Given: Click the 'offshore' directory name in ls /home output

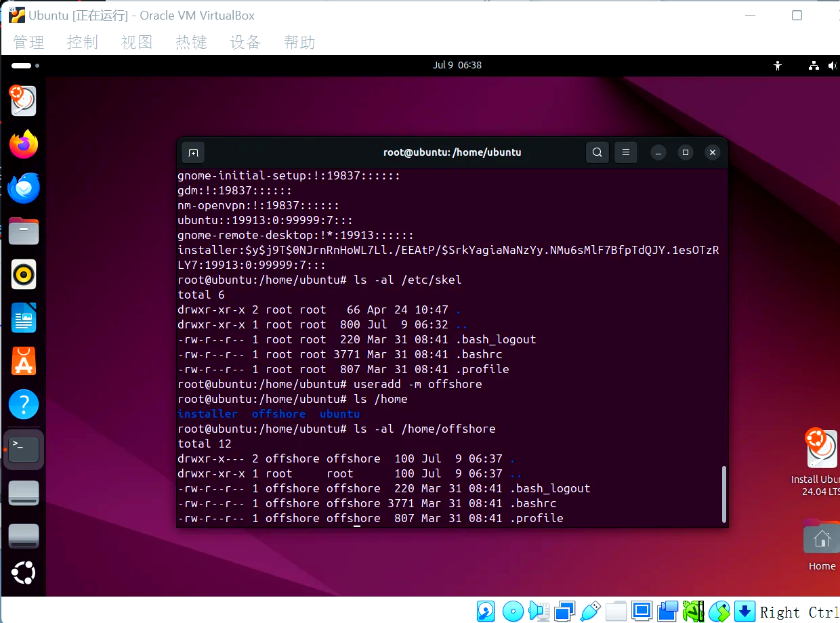Looking at the screenshot, I should point(278,414).
